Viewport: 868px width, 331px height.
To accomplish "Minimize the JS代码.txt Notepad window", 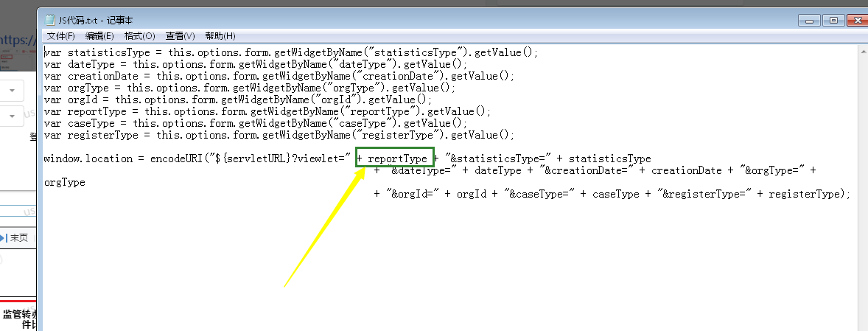I will (809, 21).
